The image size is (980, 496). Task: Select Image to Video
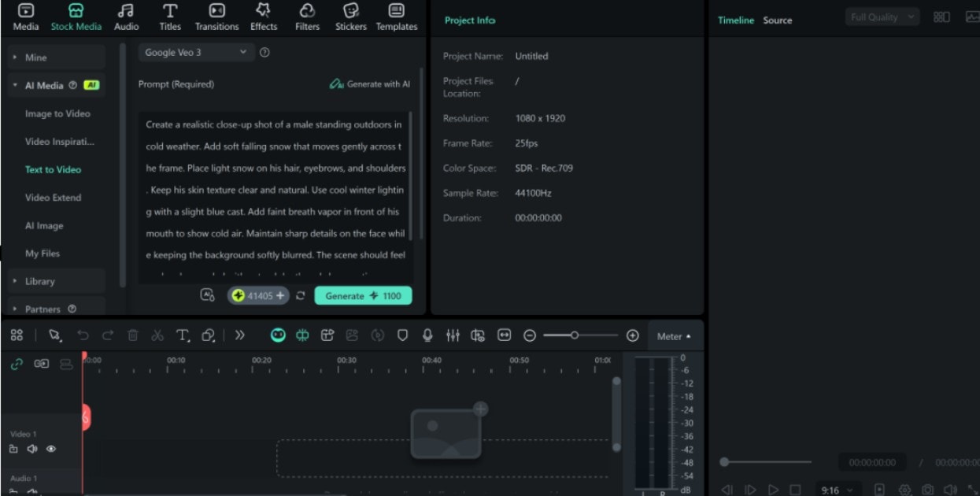coord(57,113)
